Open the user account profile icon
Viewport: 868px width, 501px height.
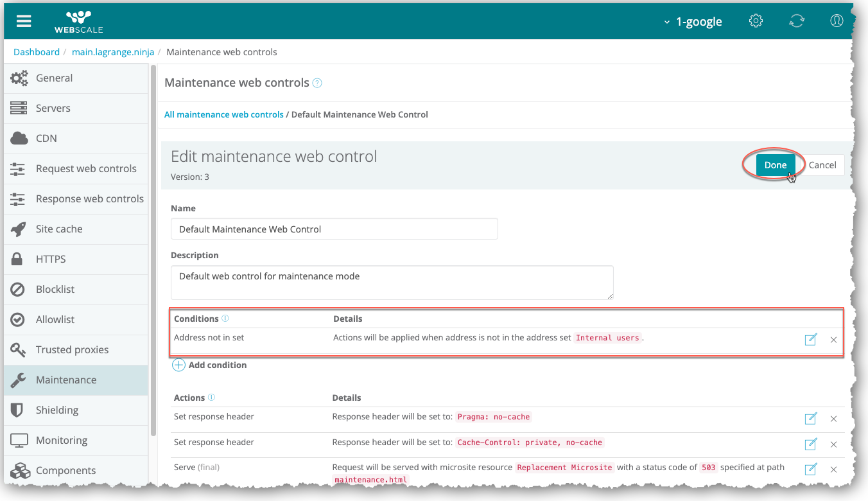click(x=836, y=21)
